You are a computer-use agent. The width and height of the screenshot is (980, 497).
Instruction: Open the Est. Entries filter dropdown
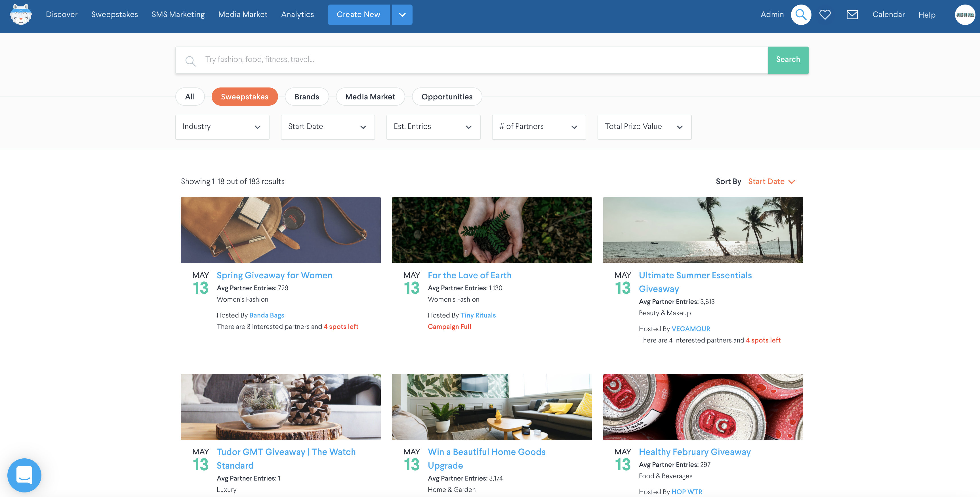pos(433,127)
